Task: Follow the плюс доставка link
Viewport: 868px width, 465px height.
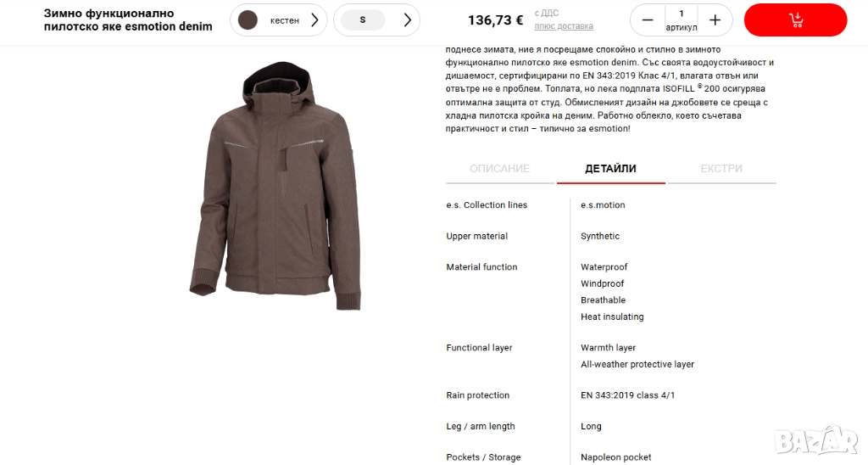Action: 564,26
